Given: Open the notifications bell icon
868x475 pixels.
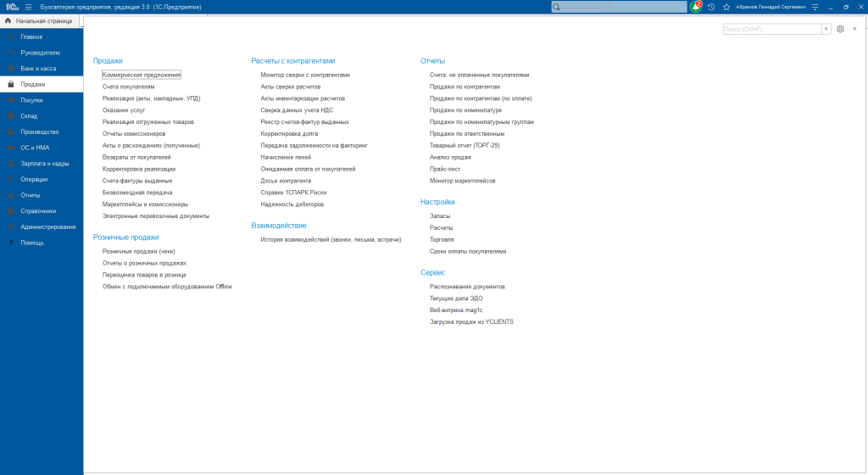Looking at the screenshot, I should coord(696,7).
